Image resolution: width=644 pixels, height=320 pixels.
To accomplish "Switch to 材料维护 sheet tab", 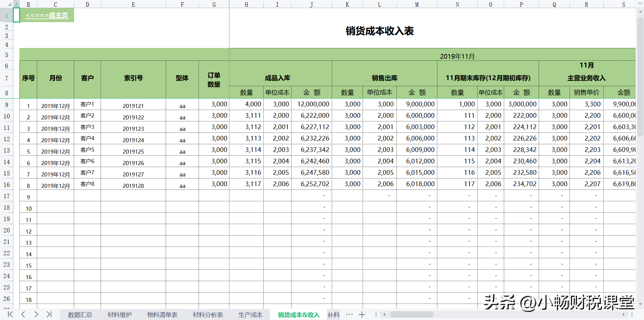I will (x=120, y=315).
